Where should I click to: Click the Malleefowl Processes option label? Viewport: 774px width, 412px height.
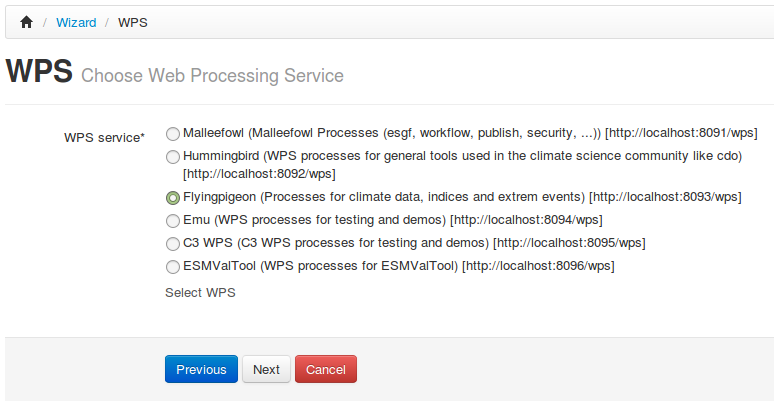point(470,133)
